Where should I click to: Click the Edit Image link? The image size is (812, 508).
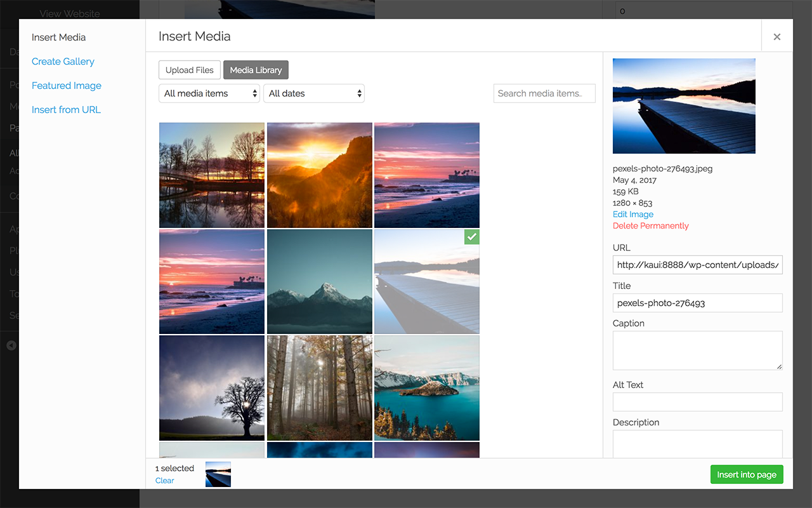coord(632,215)
